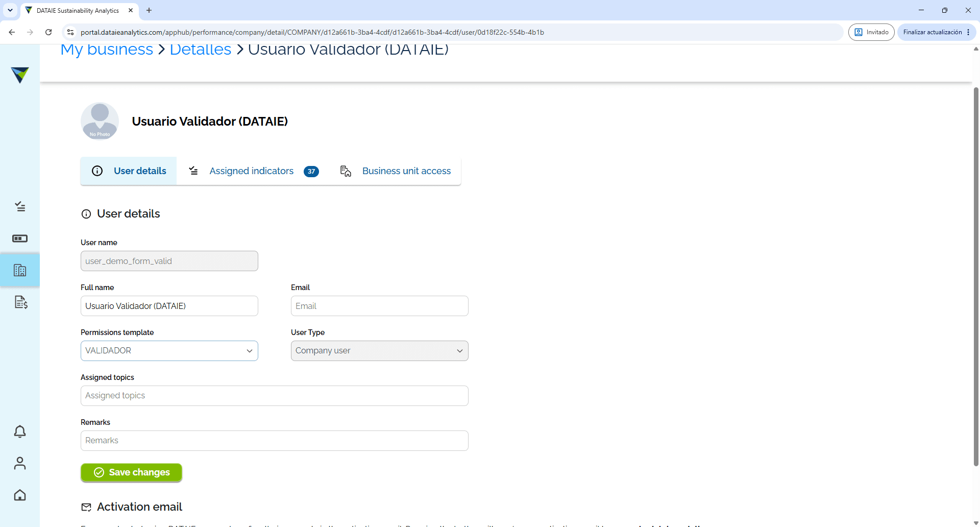
Task: Click the site info icon in address bar
Action: (x=70, y=32)
